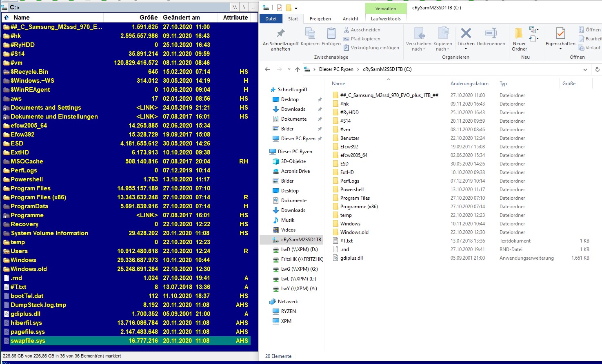Go up one level in Explorer

tap(298, 69)
